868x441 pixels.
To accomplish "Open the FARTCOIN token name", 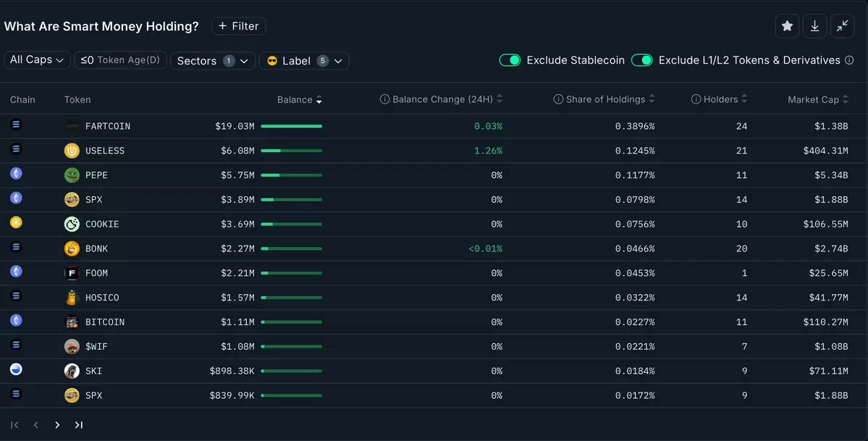I will (108, 126).
